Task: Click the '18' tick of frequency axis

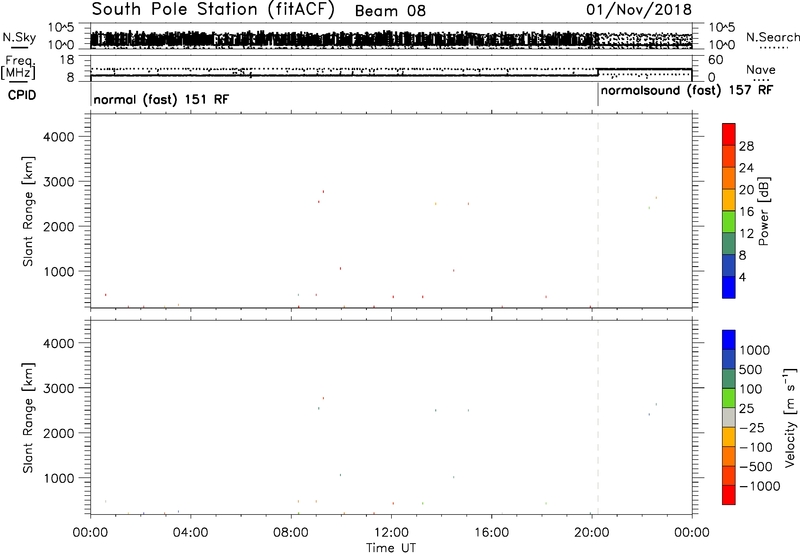Action: [67, 60]
